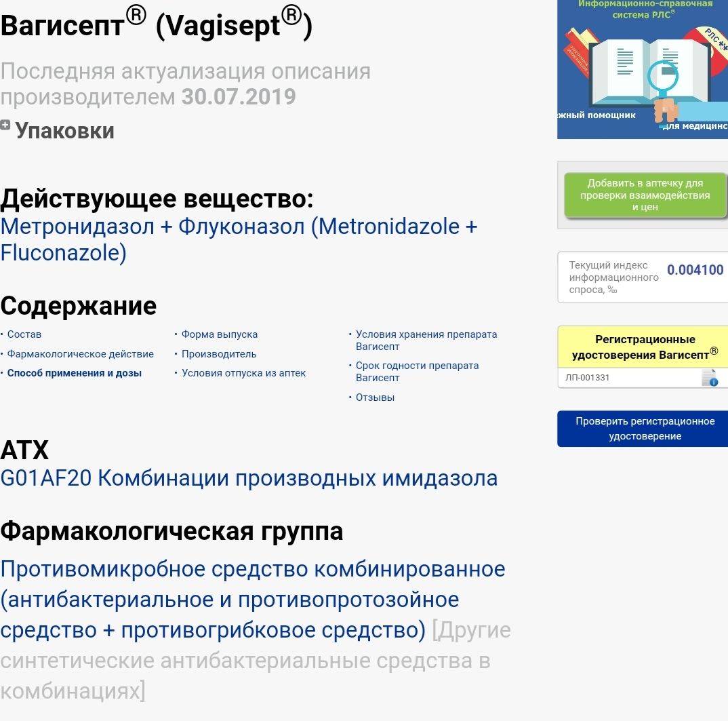Open Производитель contents link
The image size is (728, 721).
coord(219,354)
